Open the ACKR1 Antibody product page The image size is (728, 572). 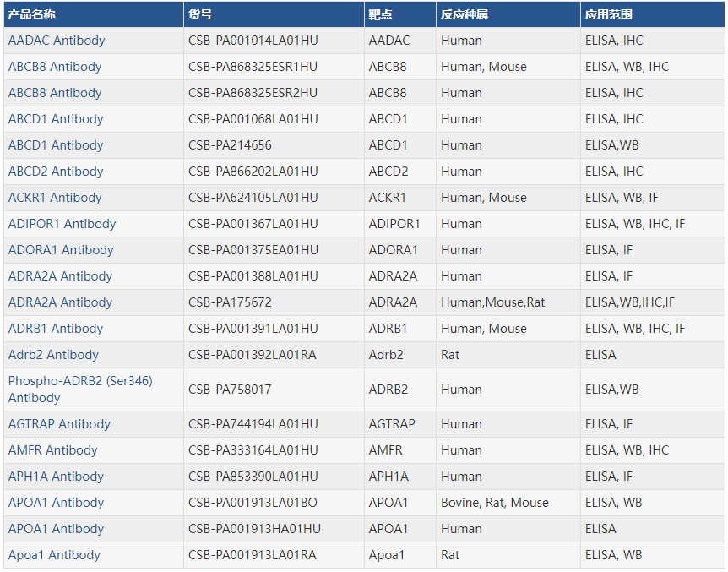[55, 198]
